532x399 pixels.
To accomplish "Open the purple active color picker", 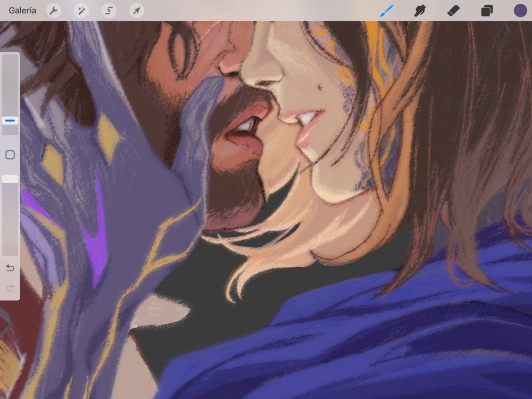I will tap(520, 11).
